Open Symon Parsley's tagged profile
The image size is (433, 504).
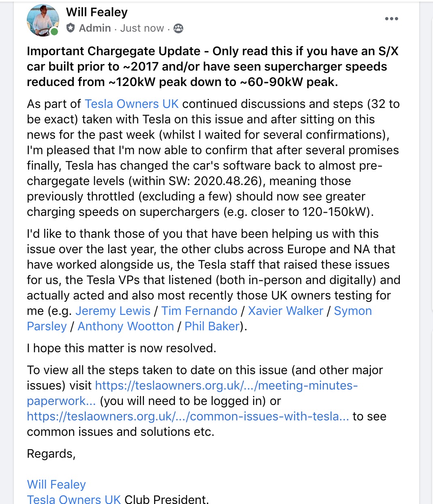(353, 311)
